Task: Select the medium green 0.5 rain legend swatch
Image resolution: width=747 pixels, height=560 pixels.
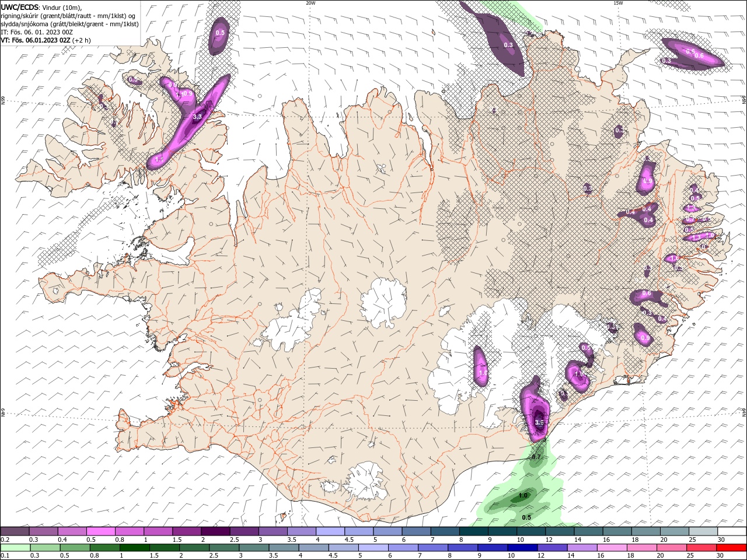Action: click(74, 548)
